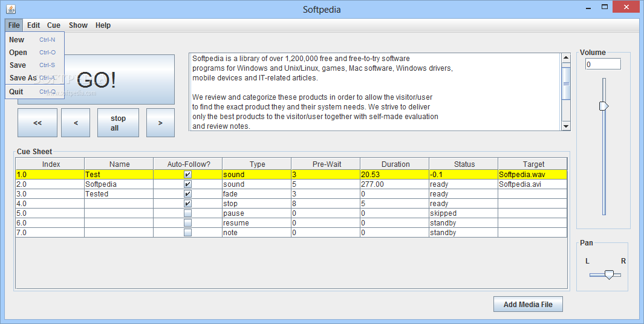Select the Softpedia.avi target cell
The image size is (644, 324).
tap(533, 184)
